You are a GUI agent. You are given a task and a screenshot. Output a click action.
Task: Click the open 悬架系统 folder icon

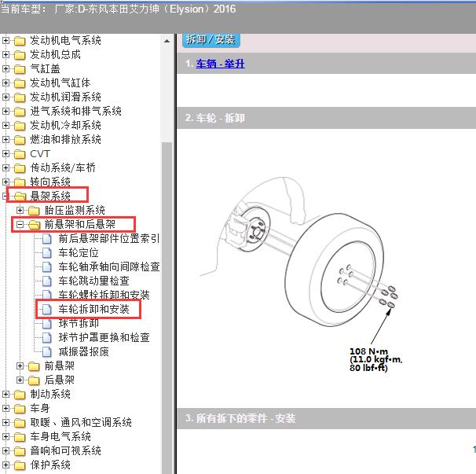[x=20, y=197]
